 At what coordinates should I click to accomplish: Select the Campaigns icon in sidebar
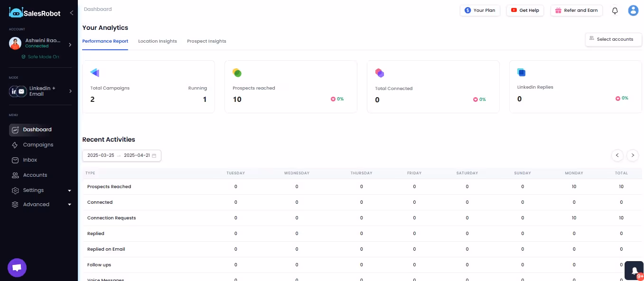[x=16, y=145]
